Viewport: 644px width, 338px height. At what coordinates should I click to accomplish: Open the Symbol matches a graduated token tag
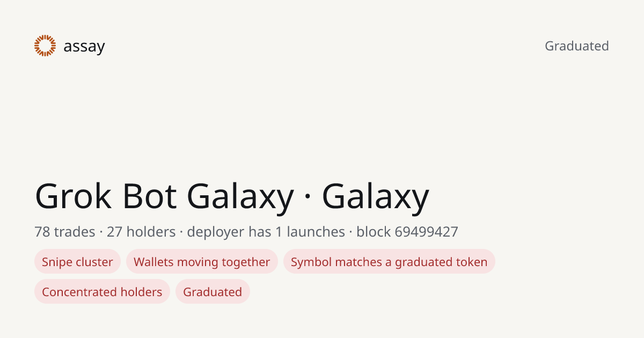(389, 262)
